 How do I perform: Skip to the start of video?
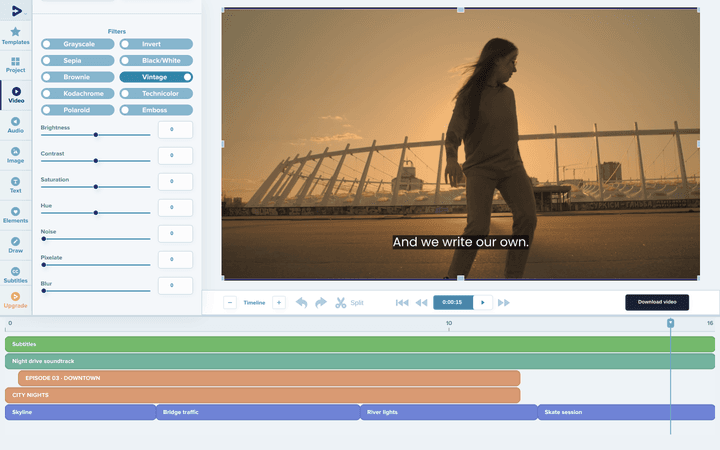pos(402,303)
